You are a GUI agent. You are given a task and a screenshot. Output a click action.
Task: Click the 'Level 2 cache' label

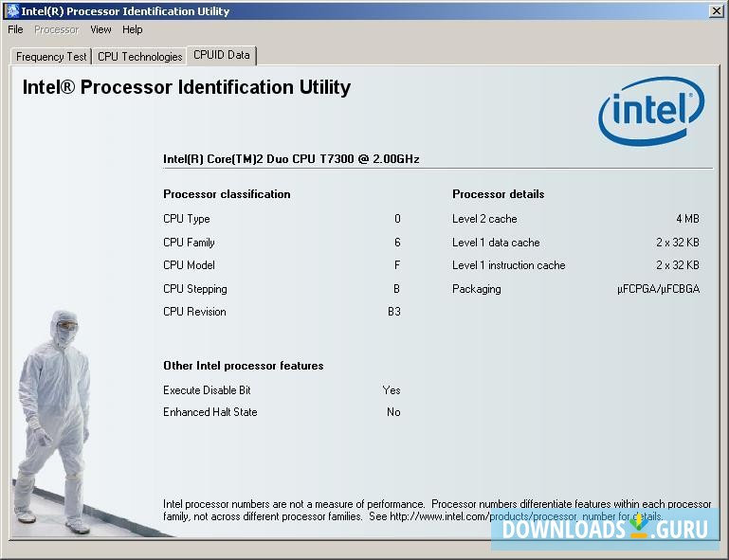pyautogui.click(x=484, y=219)
